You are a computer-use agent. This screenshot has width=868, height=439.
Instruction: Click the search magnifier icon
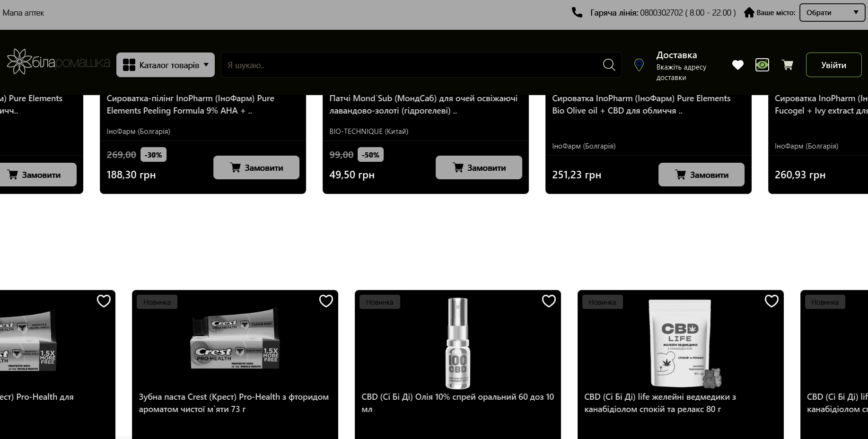coord(609,65)
